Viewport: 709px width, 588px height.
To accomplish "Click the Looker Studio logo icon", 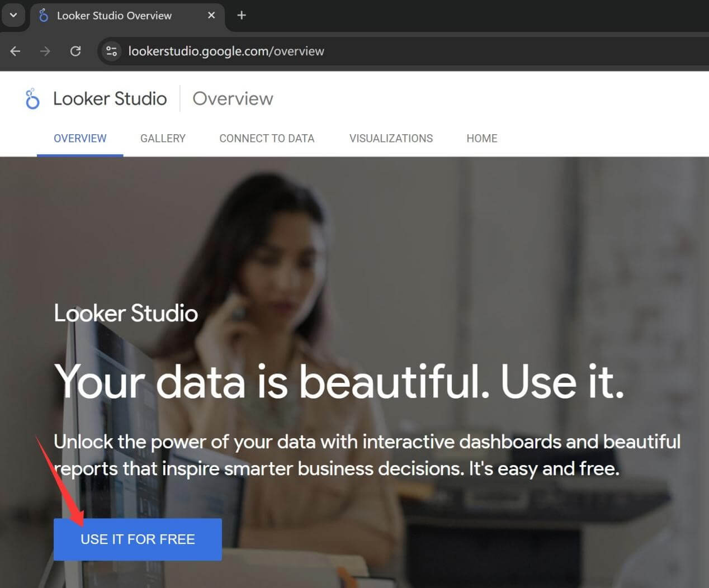I will [x=32, y=99].
